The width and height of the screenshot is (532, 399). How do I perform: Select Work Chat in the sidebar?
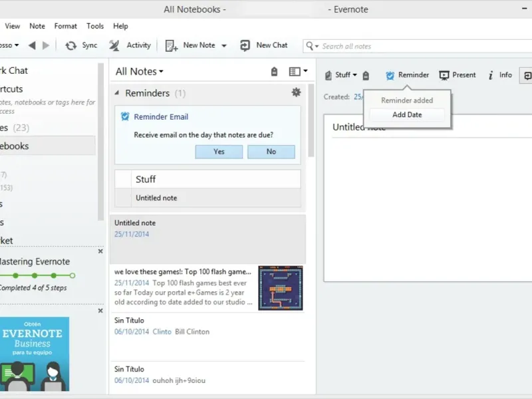click(14, 70)
